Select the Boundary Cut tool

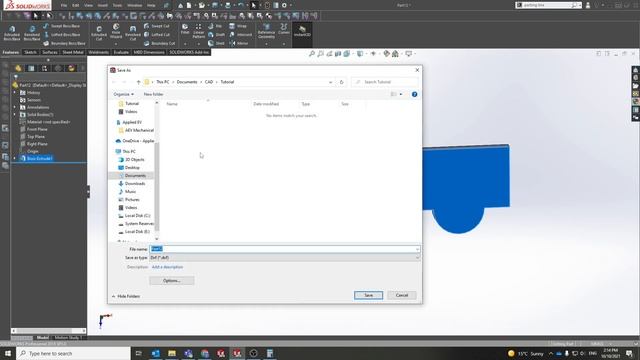(160, 43)
